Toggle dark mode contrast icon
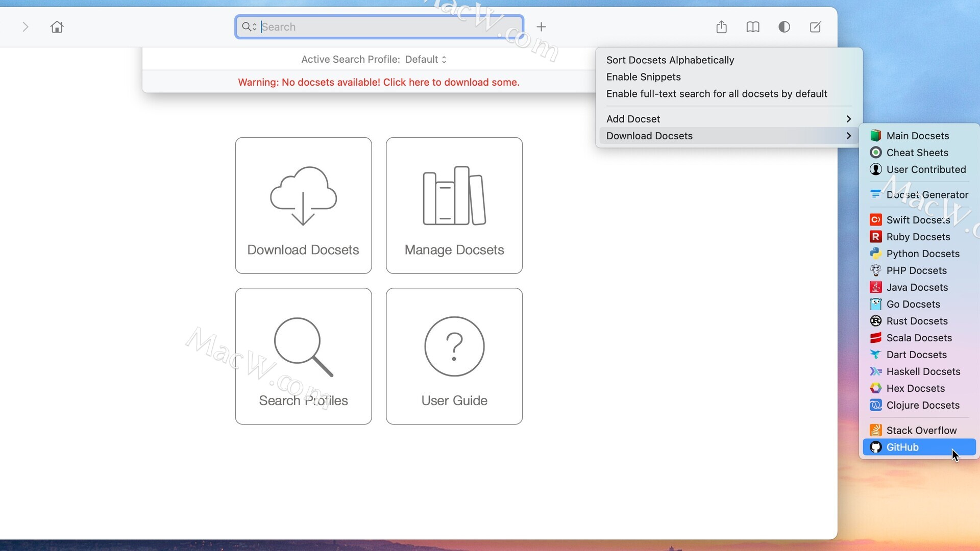 [784, 27]
